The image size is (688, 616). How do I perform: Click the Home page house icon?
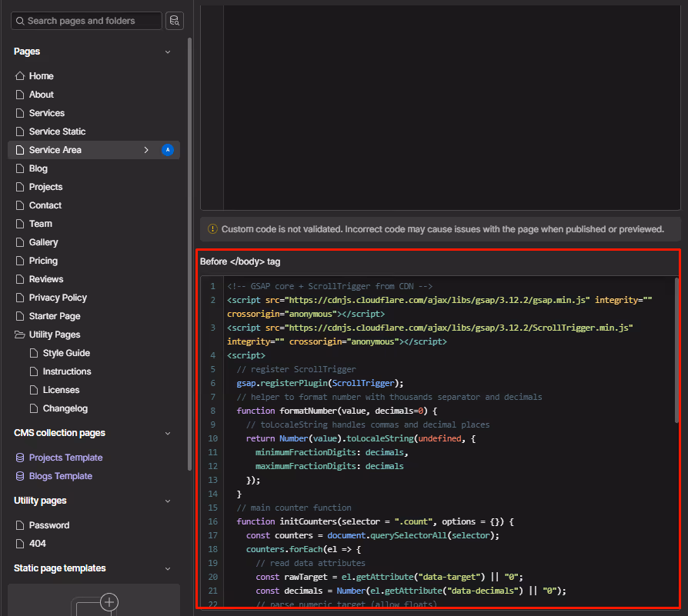[x=20, y=76]
